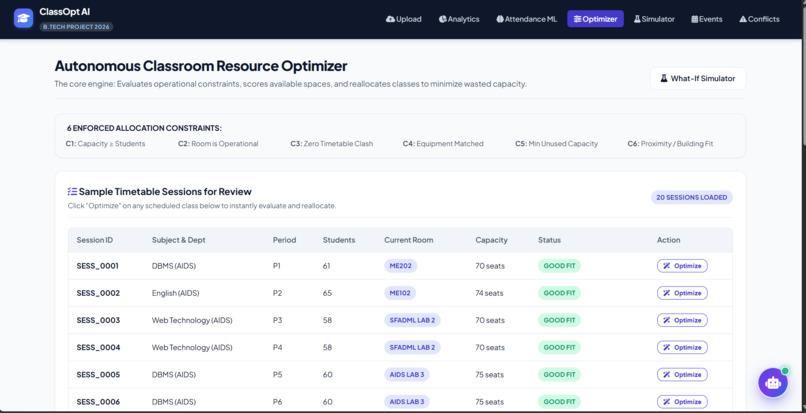The image size is (806, 413).
Task: Optimize session SESS_0006
Action: point(682,402)
